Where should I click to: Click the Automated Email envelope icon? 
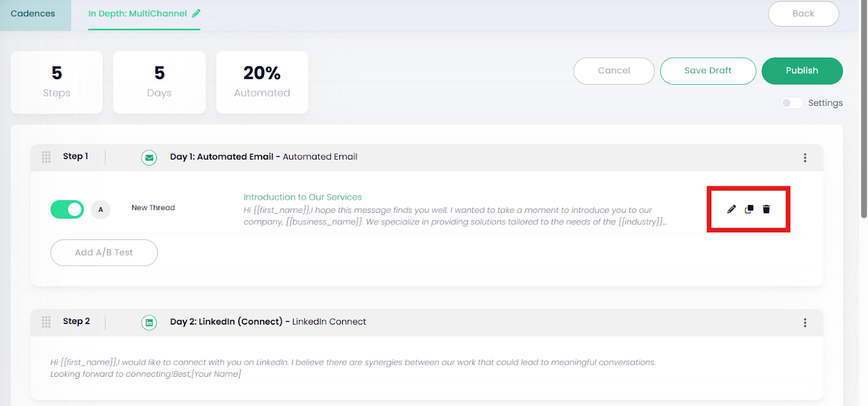[149, 157]
